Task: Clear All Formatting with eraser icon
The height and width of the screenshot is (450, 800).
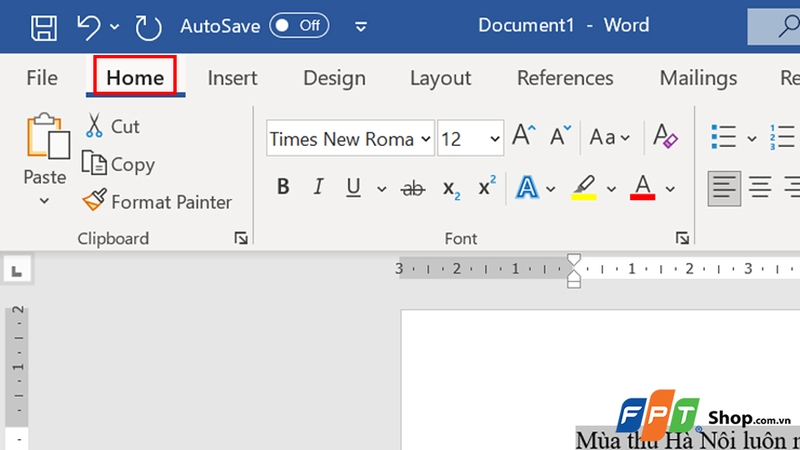Action: pos(665,137)
